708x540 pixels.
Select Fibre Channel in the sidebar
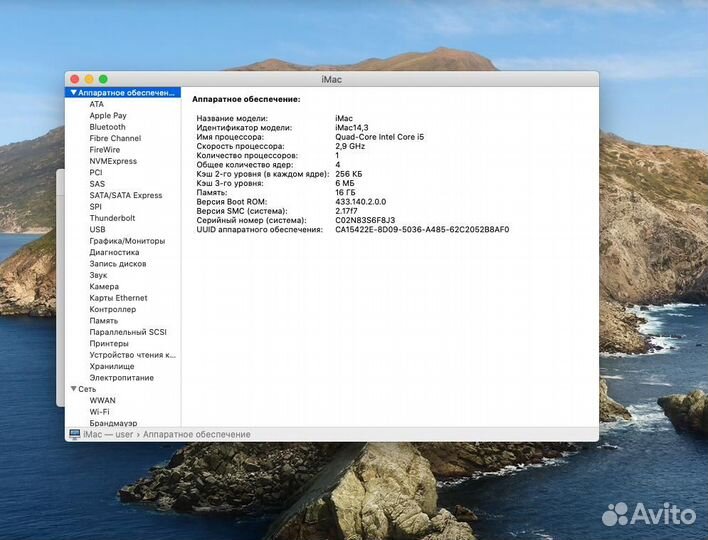[x=115, y=138]
